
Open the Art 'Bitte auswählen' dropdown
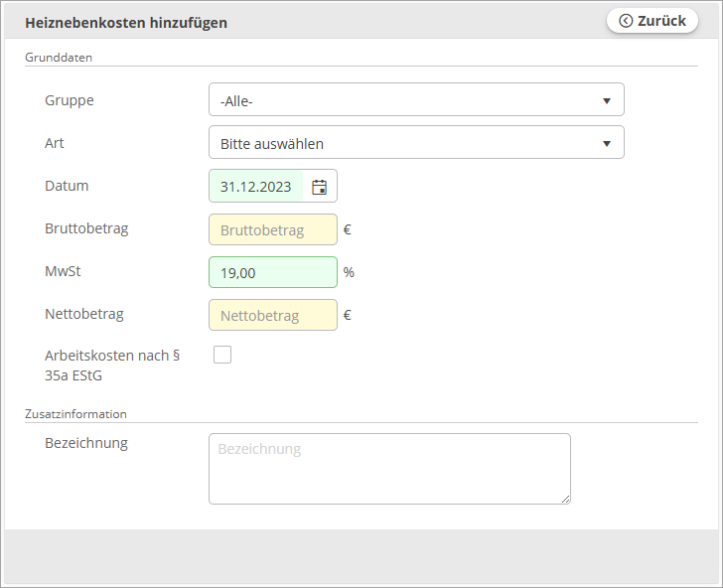pos(416,142)
